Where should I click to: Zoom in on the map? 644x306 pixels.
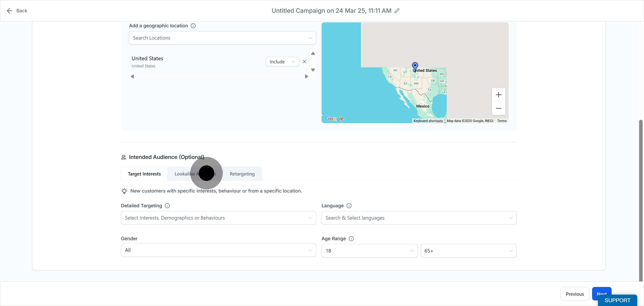tap(498, 95)
